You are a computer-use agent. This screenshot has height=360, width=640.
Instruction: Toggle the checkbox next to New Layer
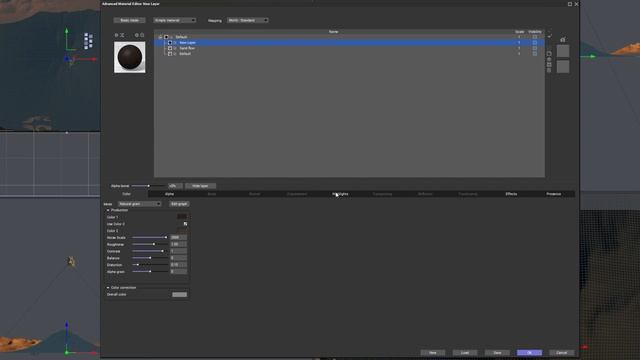pos(170,42)
